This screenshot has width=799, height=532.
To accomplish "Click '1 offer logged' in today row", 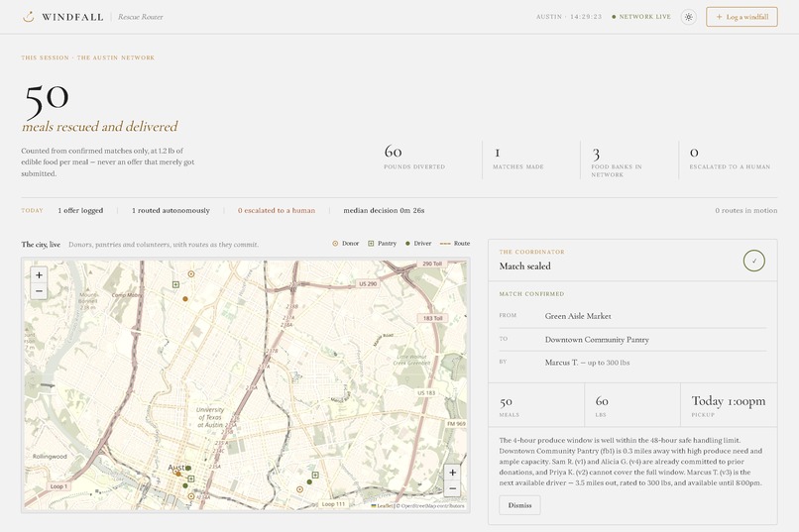I will [80, 210].
